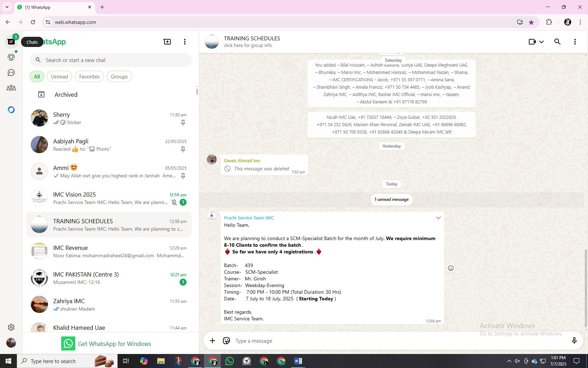Viewport: 588px width, 368px height.
Task: Select the Groups filter chip
Action: pyautogui.click(x=119, y=76)
